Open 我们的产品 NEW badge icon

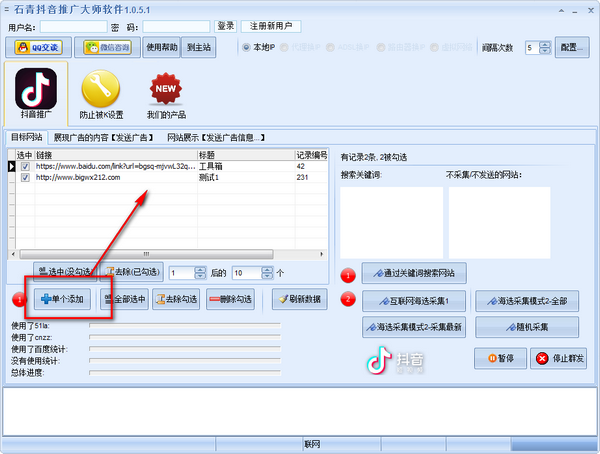[166, 95]
